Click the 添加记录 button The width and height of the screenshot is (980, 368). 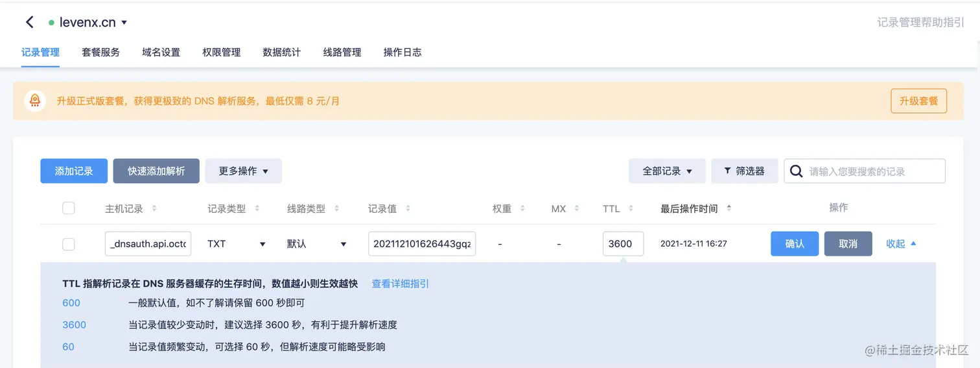coord(74,171)
